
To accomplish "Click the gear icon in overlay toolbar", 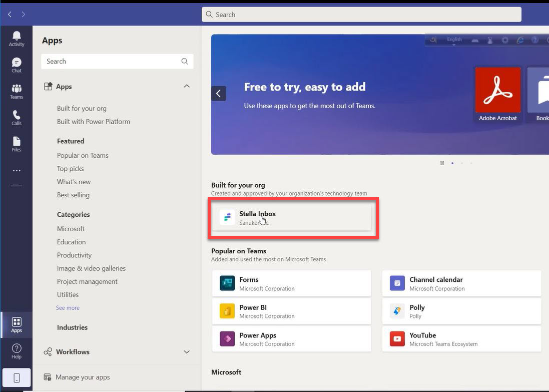I will pos(505,40).
